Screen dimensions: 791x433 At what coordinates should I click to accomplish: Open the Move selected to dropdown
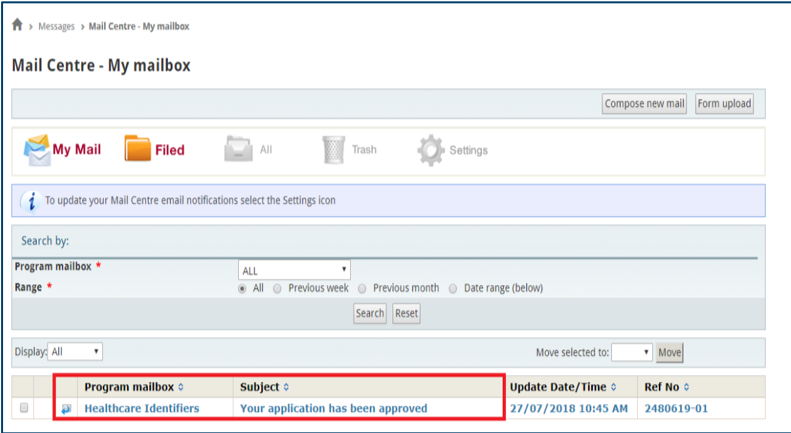coord(632,352)
